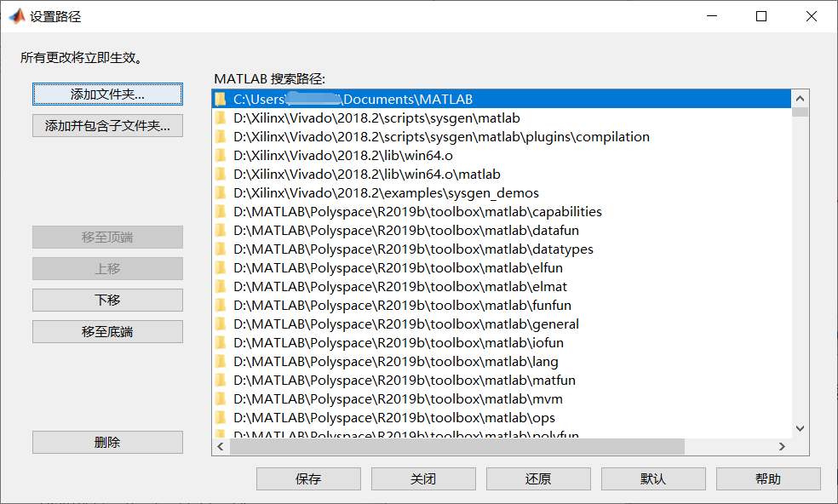Maximize the 设置路径 window
The image size is (838, 504).
(761, 16)
